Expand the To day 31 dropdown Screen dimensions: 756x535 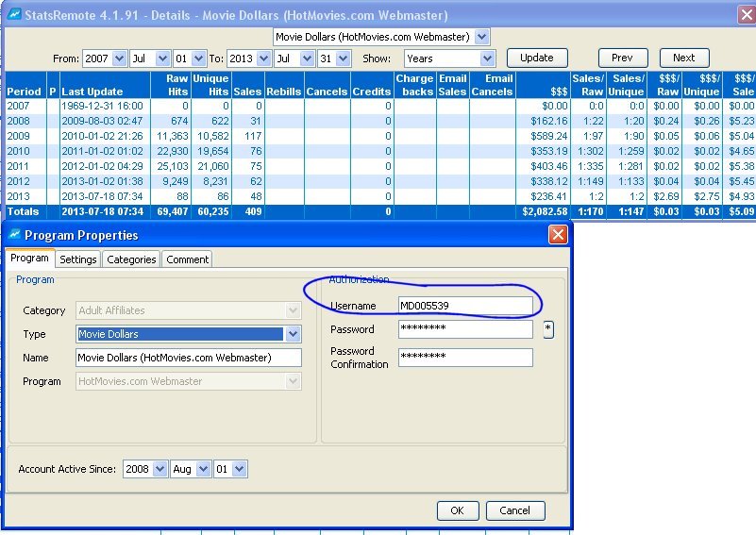344,59
